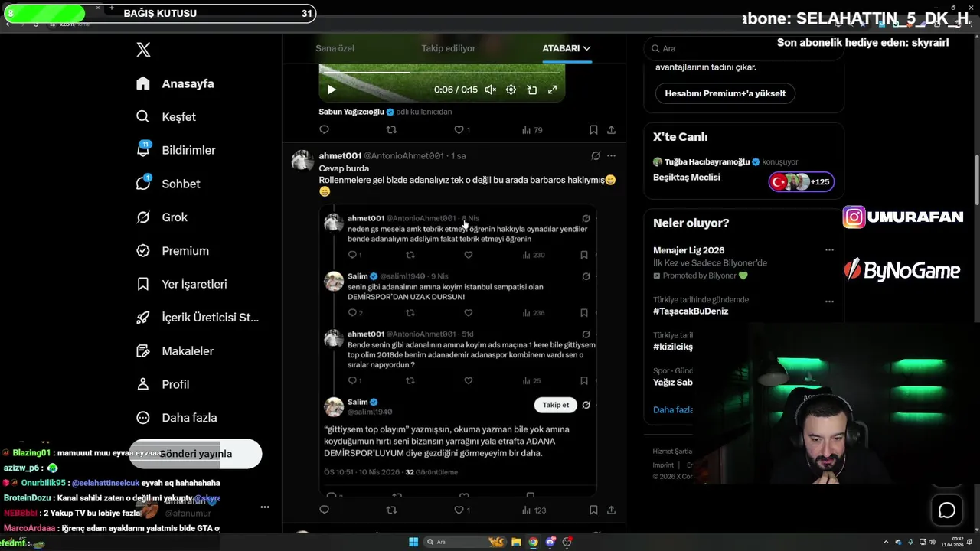Switch to Takip ediliyor tab

(x=448, y=48)
